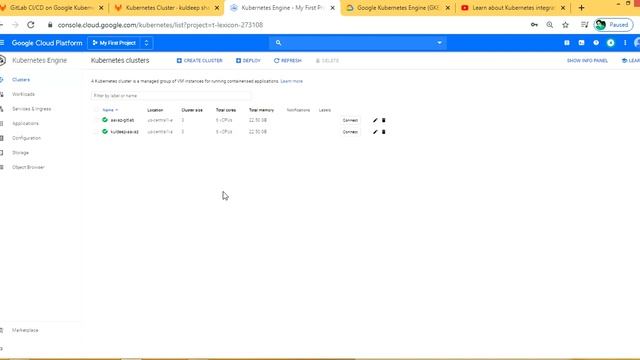Image resolution: width=640 pixels, height=360 pixels.
Task: Select the Total cores column header
Action: pos(226,110)
